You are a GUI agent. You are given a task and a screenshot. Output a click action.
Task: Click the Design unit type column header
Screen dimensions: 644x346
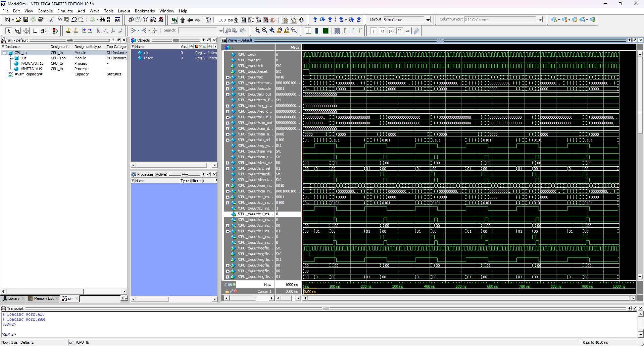coord(89,47)
